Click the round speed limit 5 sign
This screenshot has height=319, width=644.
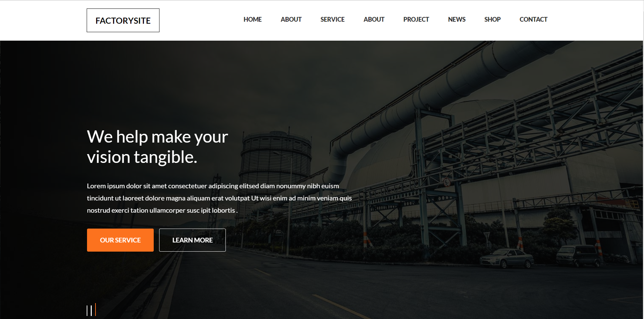point(446,183)
